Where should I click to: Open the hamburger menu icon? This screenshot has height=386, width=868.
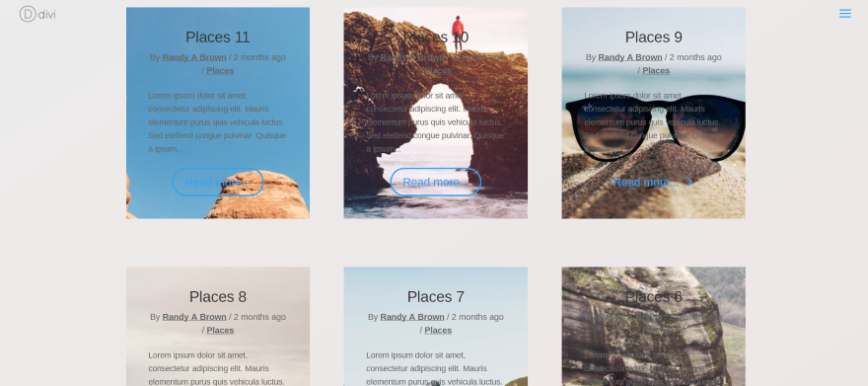coord(844,13)
